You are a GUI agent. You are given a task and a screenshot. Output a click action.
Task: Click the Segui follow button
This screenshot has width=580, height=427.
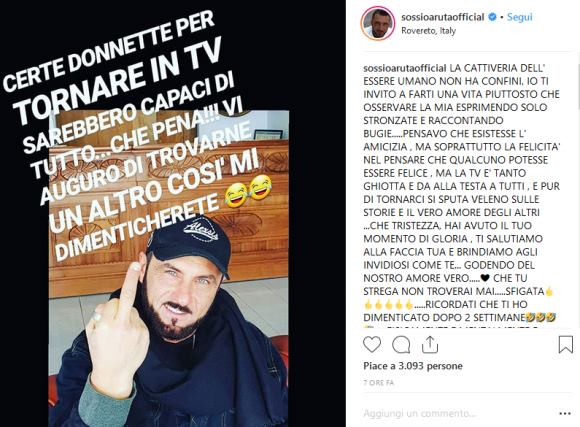pyautogui.click(x=519, y=17)
